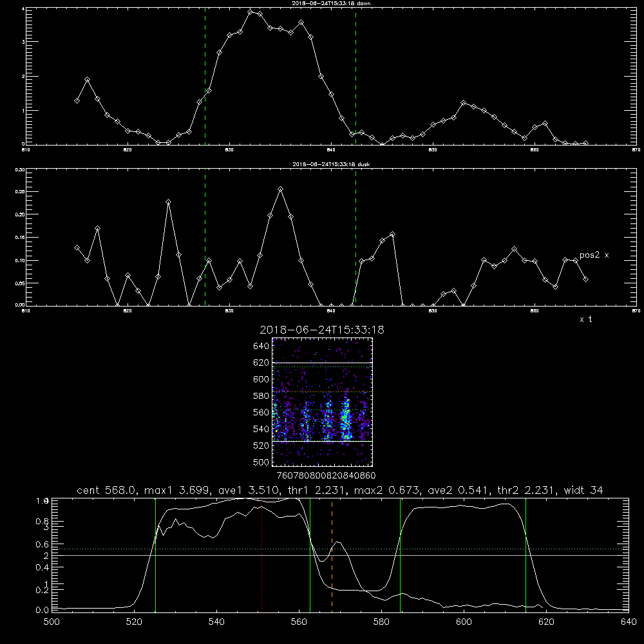Click the '500' tick label on bottom plot x-axis
The width and height of the screenshot is (644, 644).
(52, 622)
